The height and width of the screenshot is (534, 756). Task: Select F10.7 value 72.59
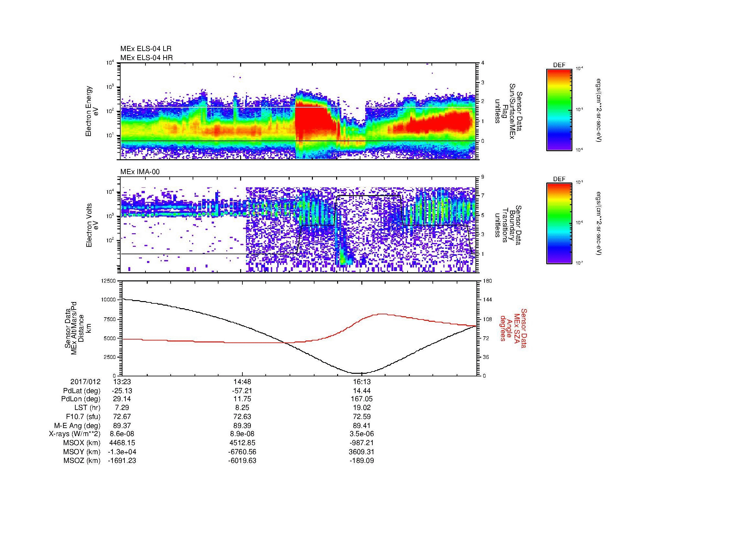click(362, 416)
